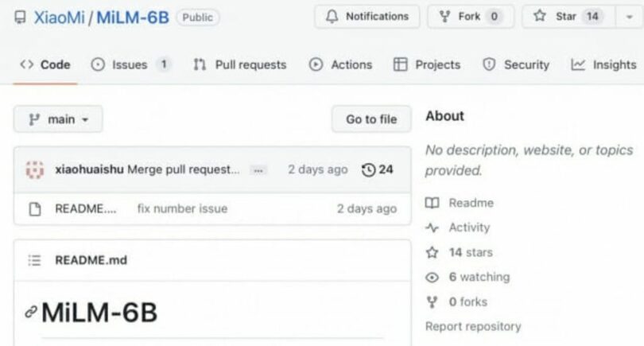
Task: Open the Notifications subscription button
Action: [367, 16]
